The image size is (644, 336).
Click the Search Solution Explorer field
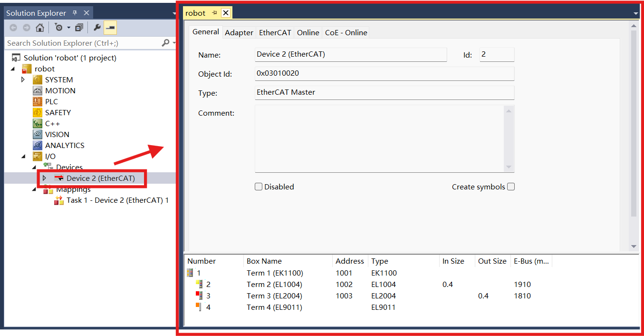[83, 43]
